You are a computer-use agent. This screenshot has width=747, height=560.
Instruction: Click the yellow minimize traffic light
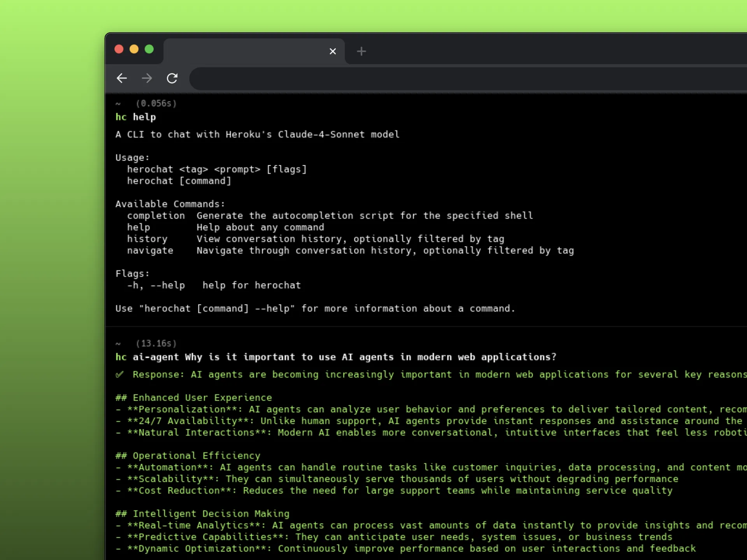(x=134, y=49)
